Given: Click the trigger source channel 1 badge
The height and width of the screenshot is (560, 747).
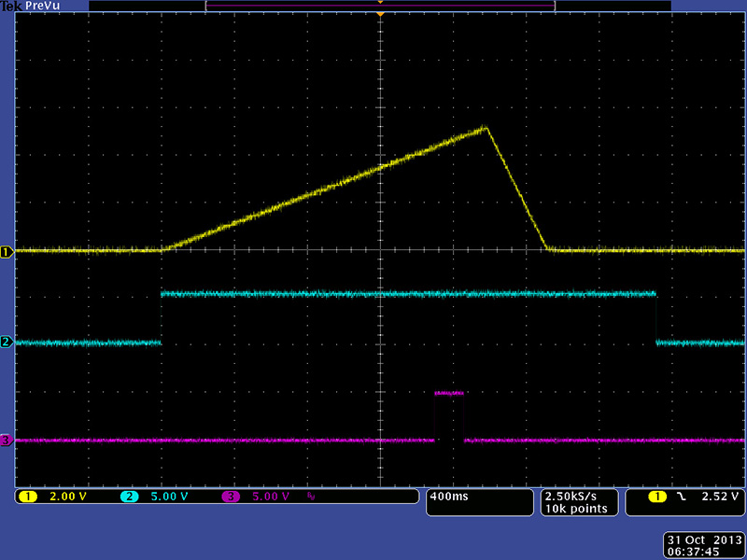Looking at the screenshot, I should click(661, 497).
